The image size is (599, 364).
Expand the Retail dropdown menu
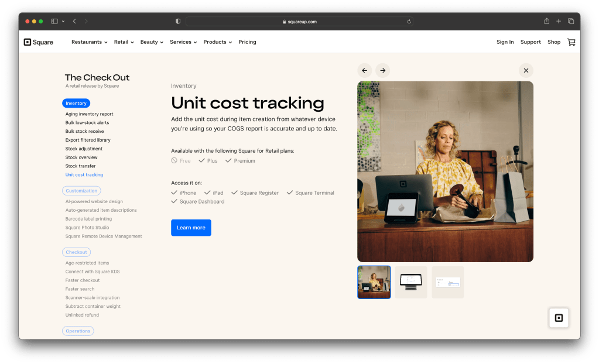pos(124,42)
